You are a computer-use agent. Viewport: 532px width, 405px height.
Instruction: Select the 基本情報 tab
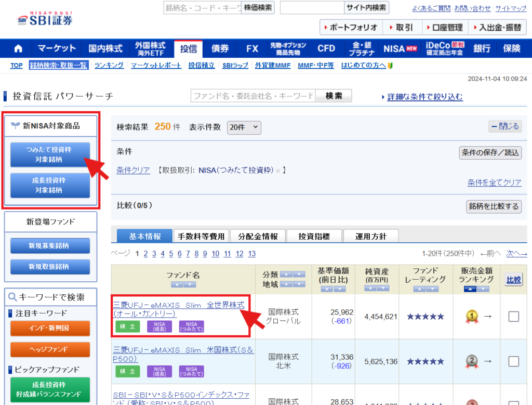[145, 236]
